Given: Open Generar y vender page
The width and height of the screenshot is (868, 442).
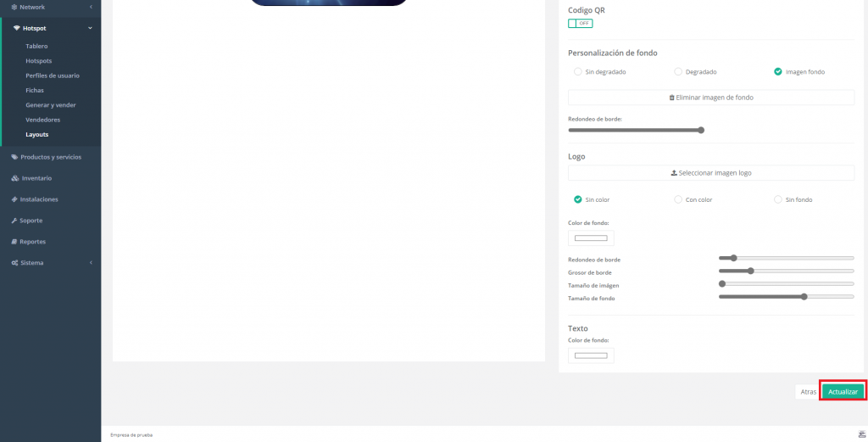Looking at the screenshot, I should (51, 105).
